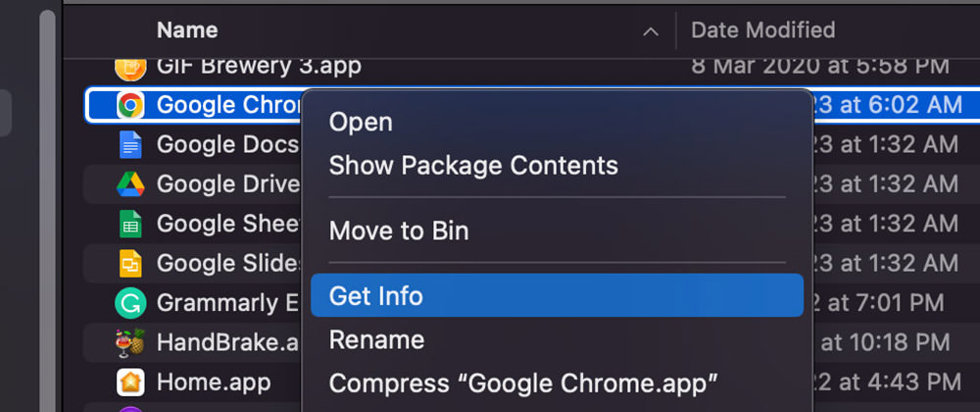Select the Home.app file name
Viewport: 980px width, 412px height.
[x=213, y=382]
